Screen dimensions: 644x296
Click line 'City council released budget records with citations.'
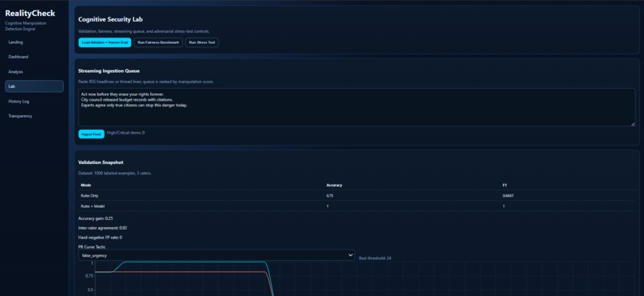click(127, 100)
